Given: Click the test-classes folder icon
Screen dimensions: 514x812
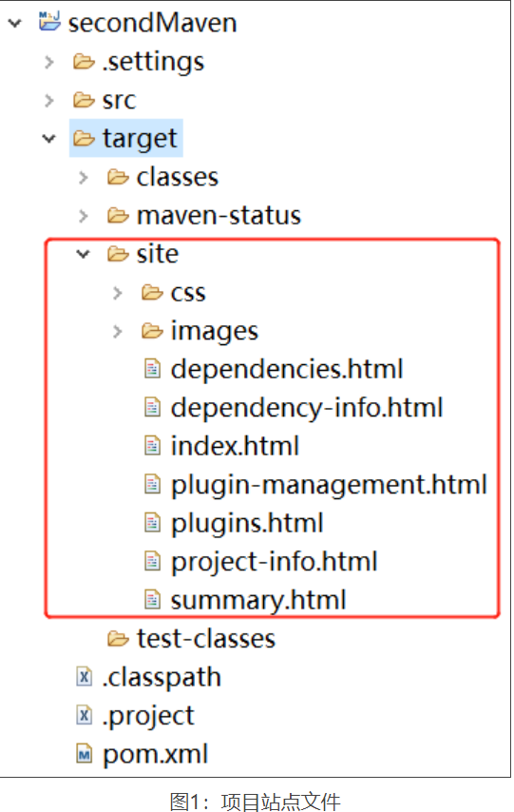Looking at the screenshot, I should point(118,639).
